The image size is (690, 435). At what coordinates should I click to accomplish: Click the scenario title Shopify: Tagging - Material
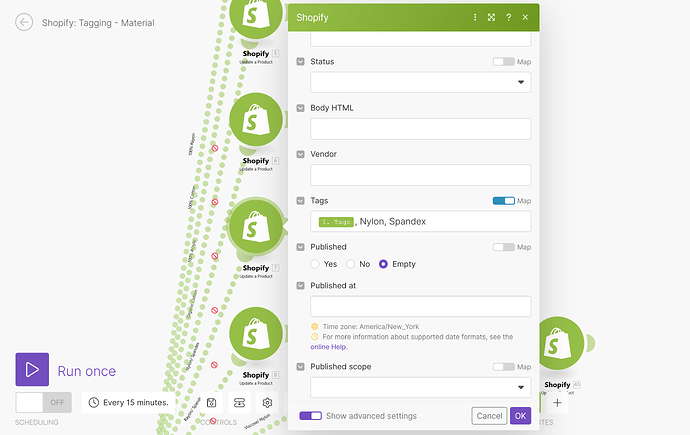tap(98, 23)
